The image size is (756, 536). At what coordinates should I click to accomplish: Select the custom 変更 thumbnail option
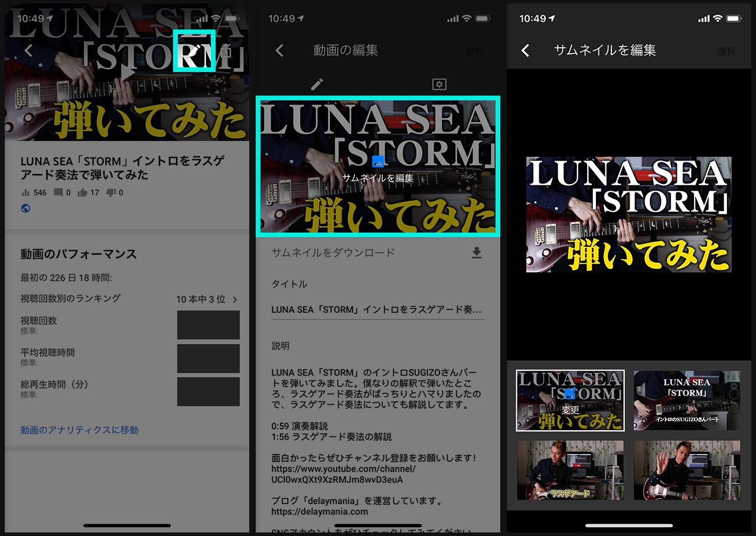pyautogui.click(x=571, y=401)
